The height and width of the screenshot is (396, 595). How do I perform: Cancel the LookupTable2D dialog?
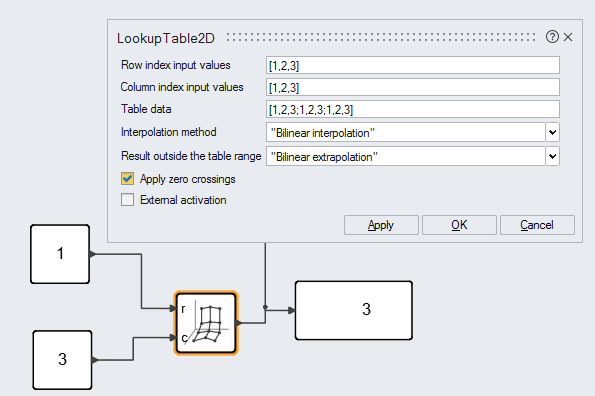point(537,225)
